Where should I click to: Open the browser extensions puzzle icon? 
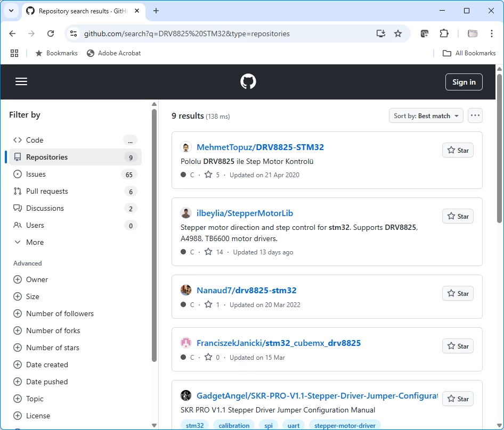pos(444,34)
